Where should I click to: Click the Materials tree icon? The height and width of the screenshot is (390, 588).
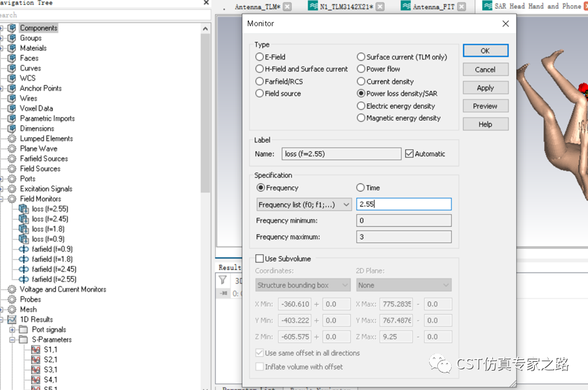[12, 48]
